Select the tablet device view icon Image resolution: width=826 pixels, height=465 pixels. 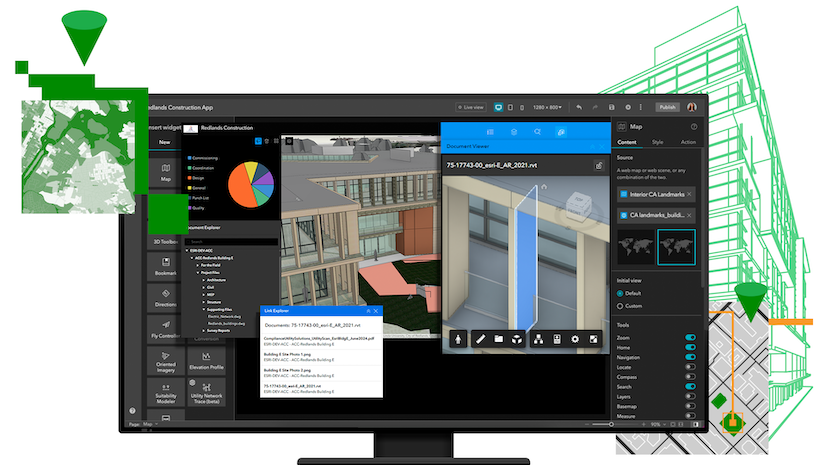pos(510,107)
